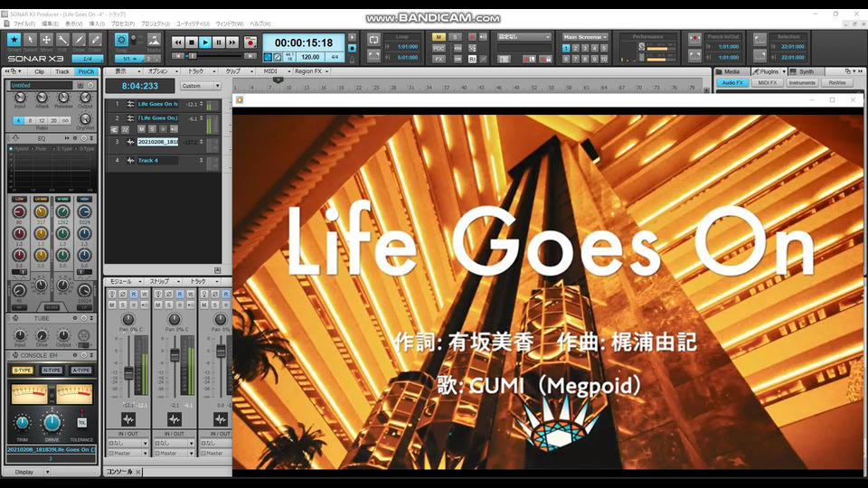The image size is (868, 488).
Task: Open the オプション dropdown menu
Action: tap(161, 71)
